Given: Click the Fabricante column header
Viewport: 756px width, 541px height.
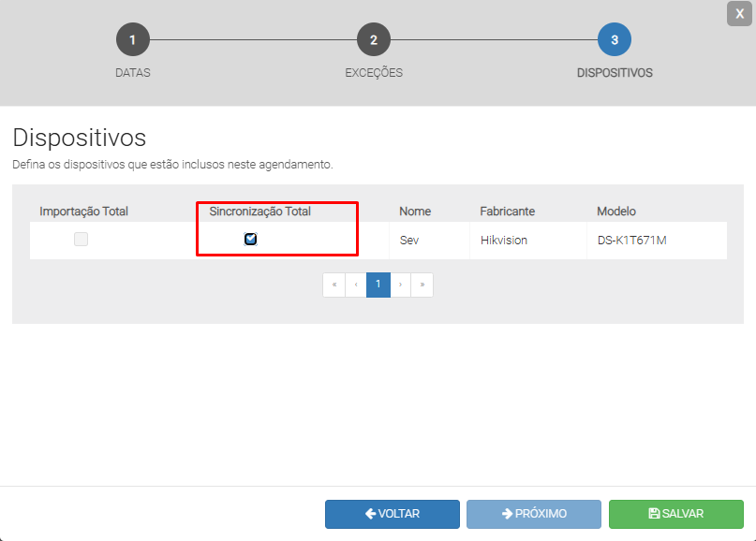Looking at the screenshot, I should 507,212.
